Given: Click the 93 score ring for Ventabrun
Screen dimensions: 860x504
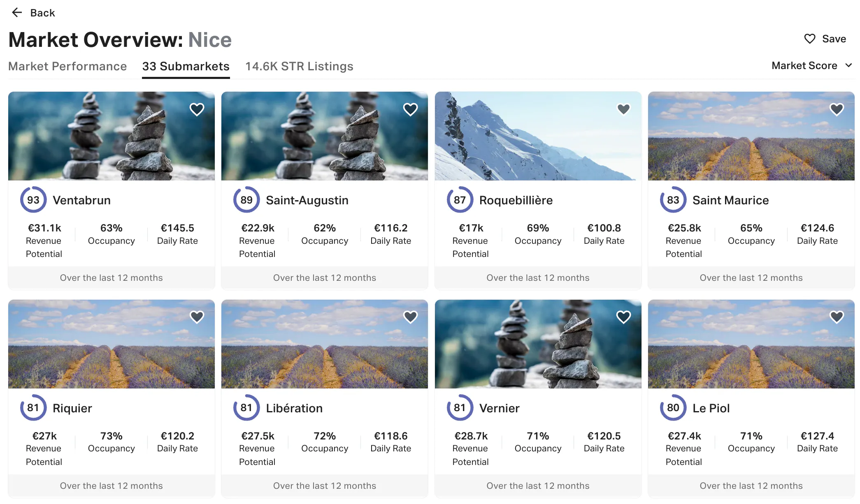Looking at the screenshot, I should point(33,200).
